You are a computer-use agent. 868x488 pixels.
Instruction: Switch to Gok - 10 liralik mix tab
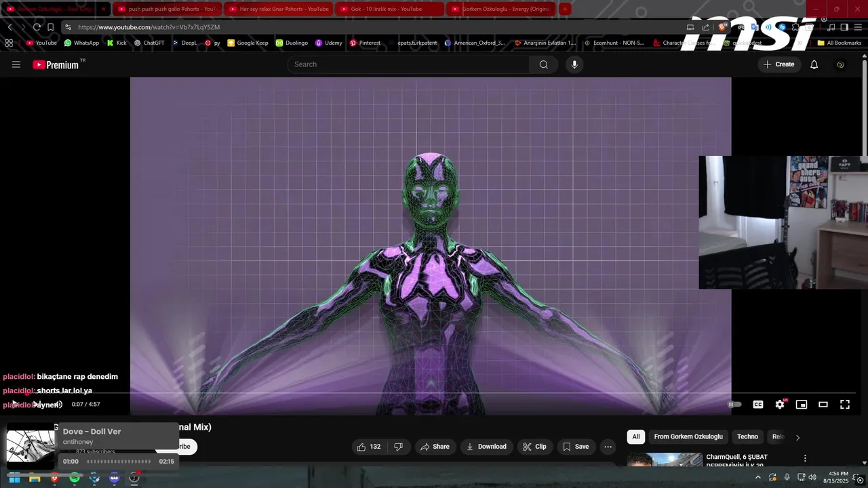coord(389,9)
